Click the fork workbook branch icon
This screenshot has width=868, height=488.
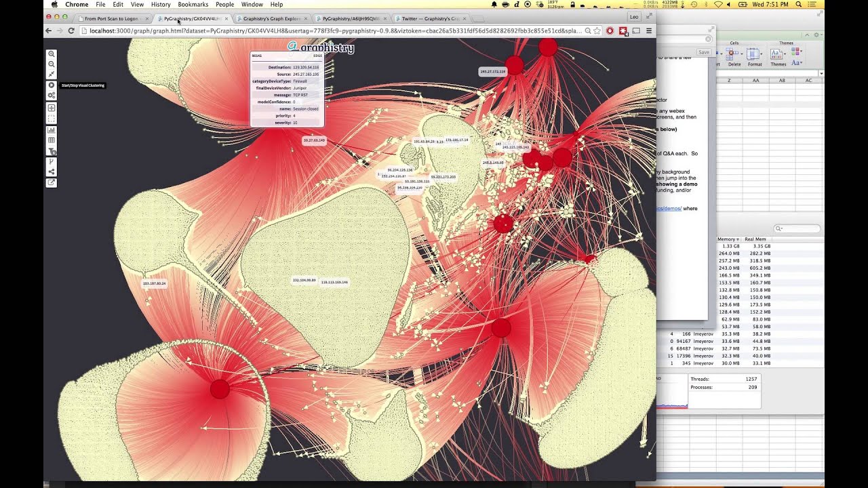pyautogui.click(x=51, y=162)
